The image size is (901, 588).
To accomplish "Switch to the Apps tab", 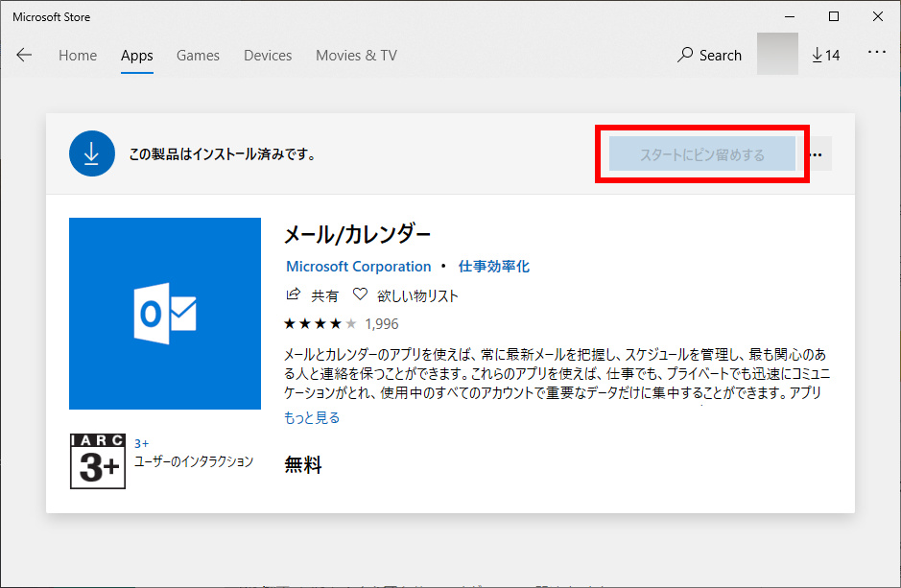I will (137, 55).
